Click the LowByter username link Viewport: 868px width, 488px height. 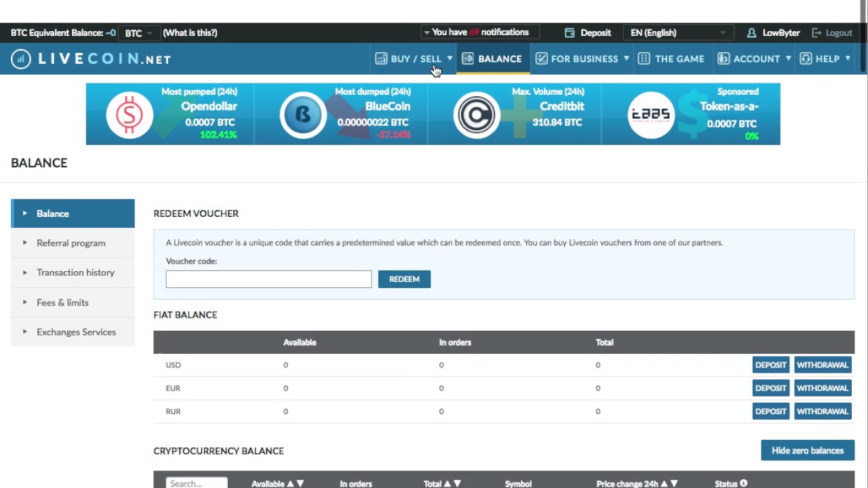point(781,33)
